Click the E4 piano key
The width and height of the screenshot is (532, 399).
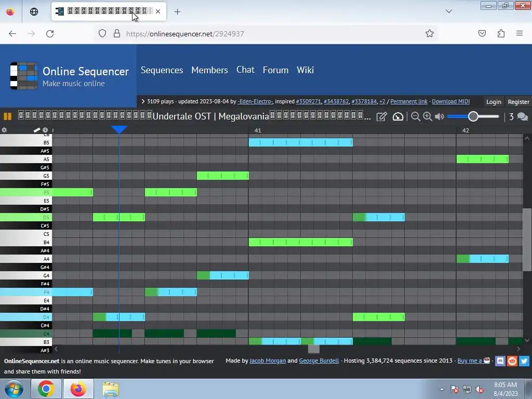[x=26, y=300]
